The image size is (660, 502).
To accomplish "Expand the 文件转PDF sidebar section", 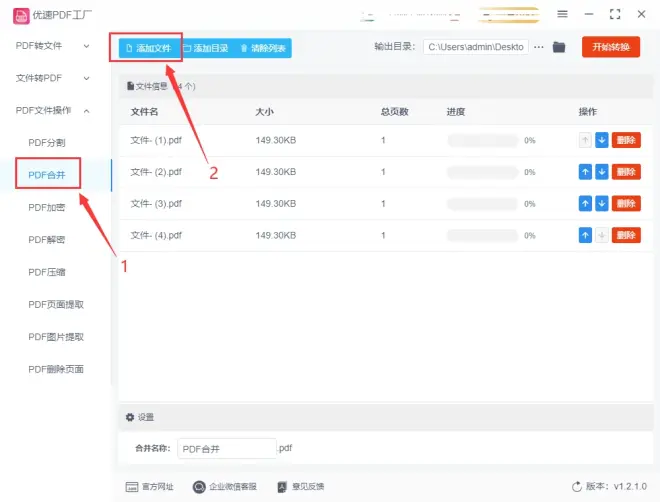I will coord(53,78).
